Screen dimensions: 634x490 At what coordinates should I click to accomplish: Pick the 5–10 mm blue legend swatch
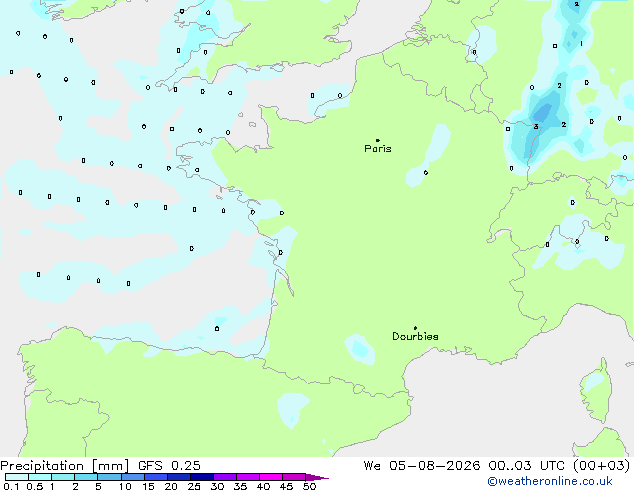[x=109, y=477]
